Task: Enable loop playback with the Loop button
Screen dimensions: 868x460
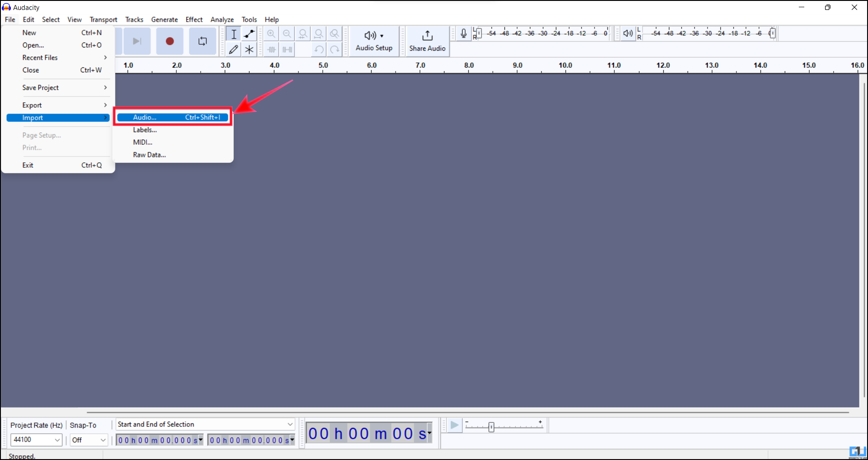Action: click(x=202, y=41)
